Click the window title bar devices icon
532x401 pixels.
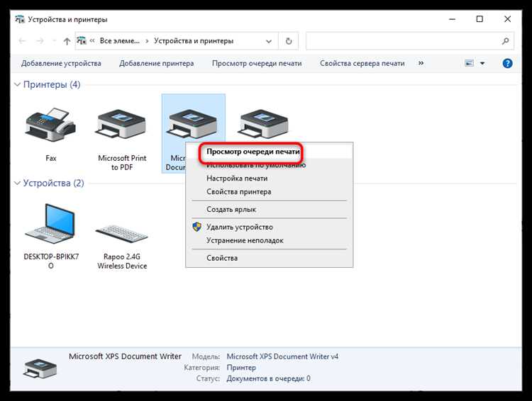[20, 19]
